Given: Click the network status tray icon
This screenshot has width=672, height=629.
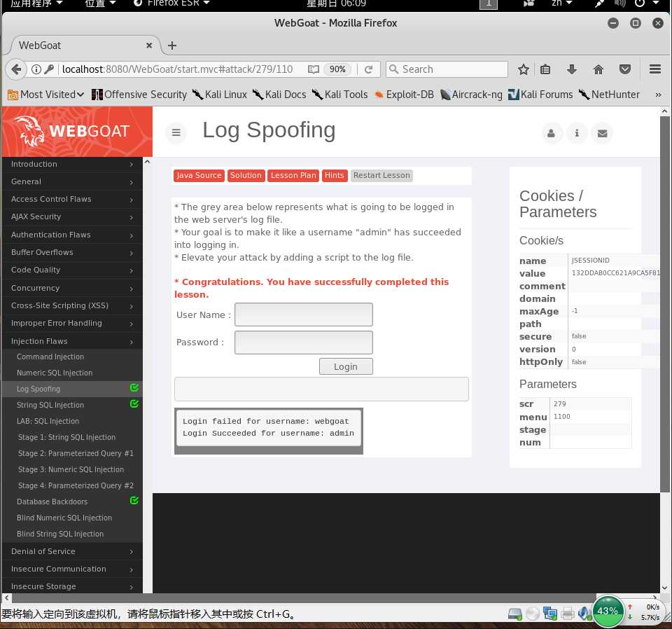Looking at the screenshot, I should (550, 613).
